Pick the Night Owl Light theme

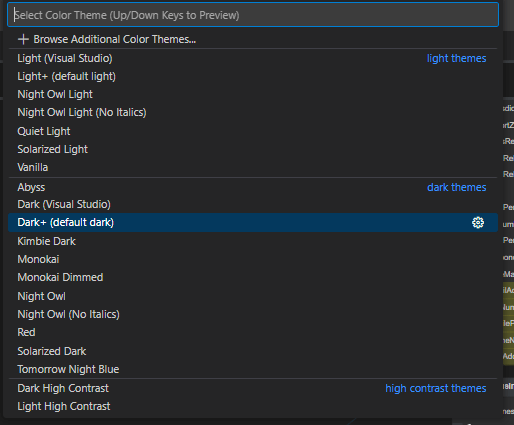[253, 94]
